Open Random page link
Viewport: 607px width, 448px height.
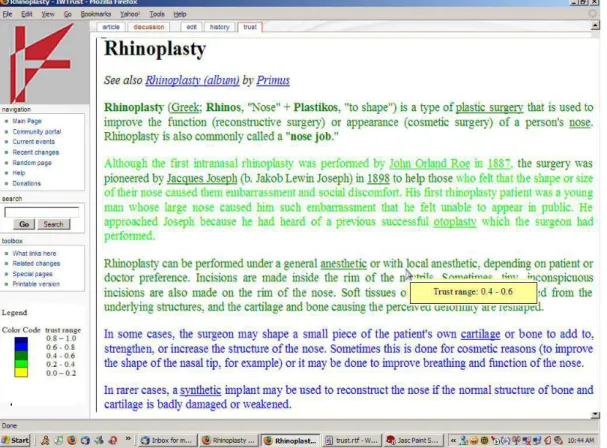[32, 163]
